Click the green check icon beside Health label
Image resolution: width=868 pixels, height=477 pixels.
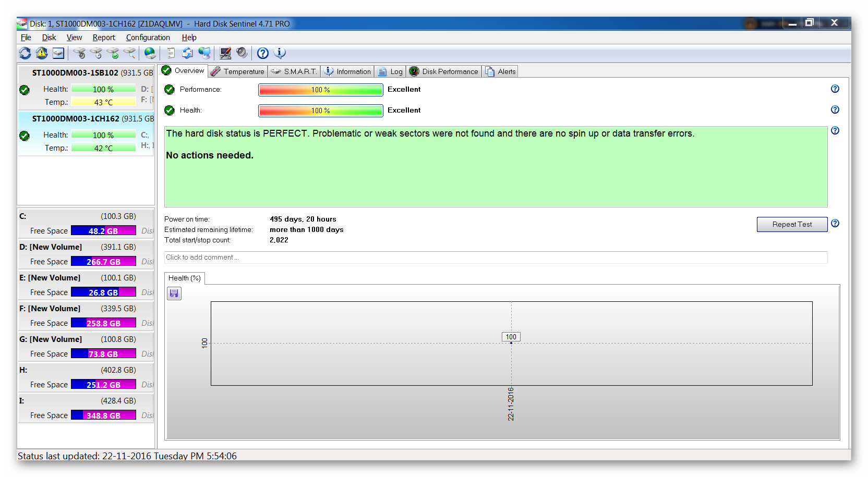170,111
